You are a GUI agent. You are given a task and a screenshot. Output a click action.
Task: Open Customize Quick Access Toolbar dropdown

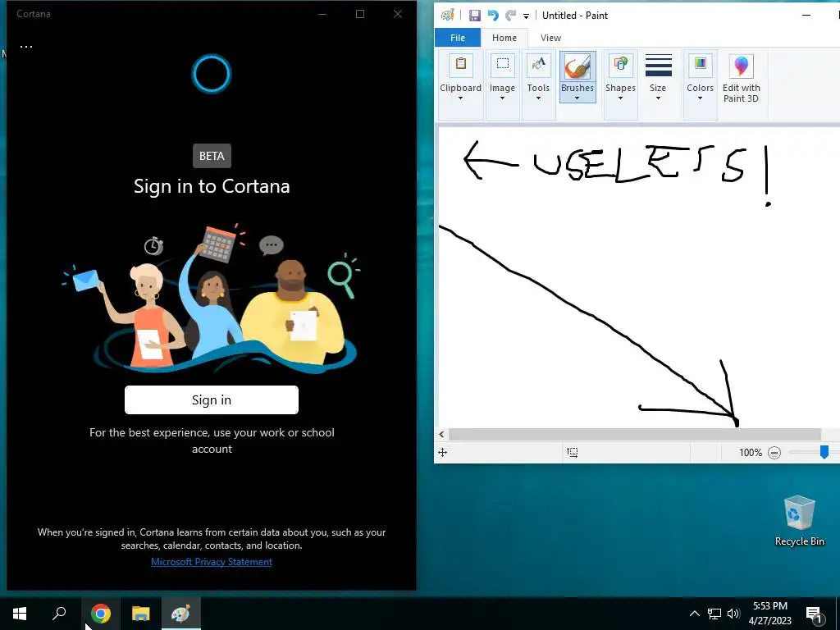click(526, 16)
